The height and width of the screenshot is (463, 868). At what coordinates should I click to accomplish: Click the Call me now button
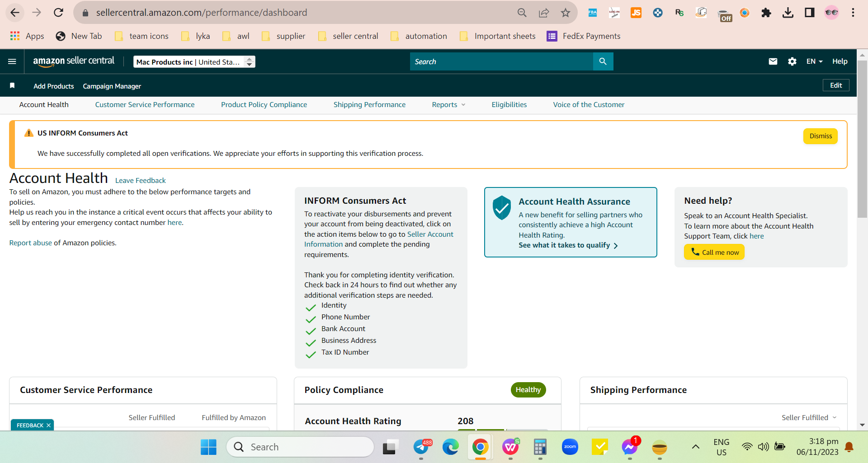pos(714,252)
